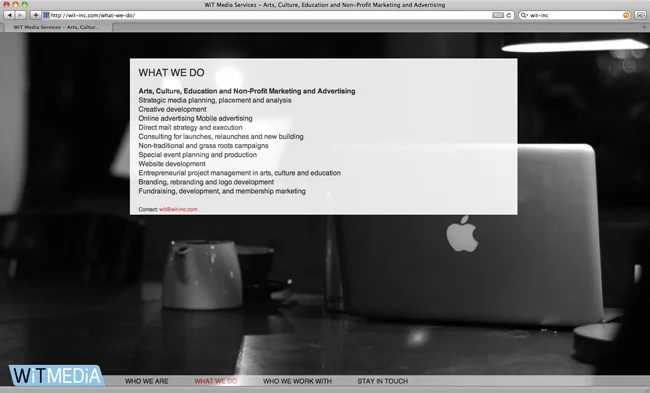Open the WHAT WE DO page
Image resolution: width=650 pixels, height=393 pixels.
pyautogui.click(x=216, y=381)
